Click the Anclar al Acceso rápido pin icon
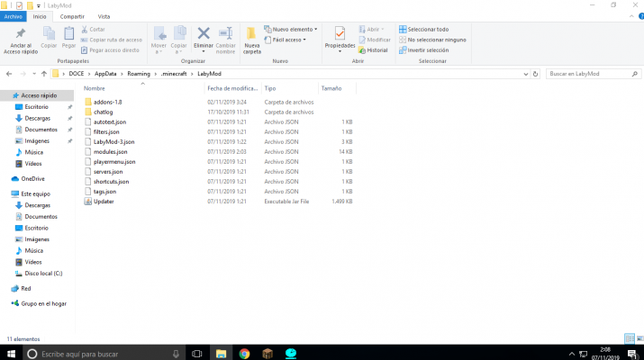Screen dimensions: 644x360 pyautogui.click(x=18, y=34)
